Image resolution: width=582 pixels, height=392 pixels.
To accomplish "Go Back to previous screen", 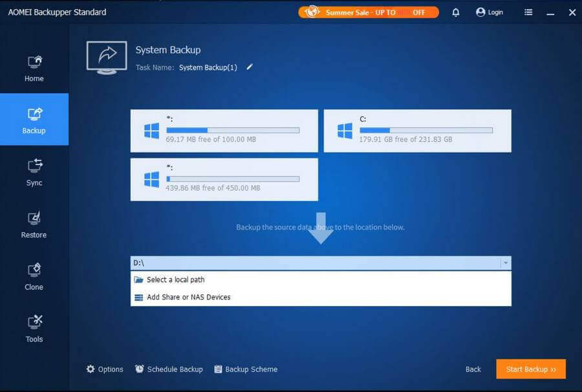I will [x=473, y=369].
